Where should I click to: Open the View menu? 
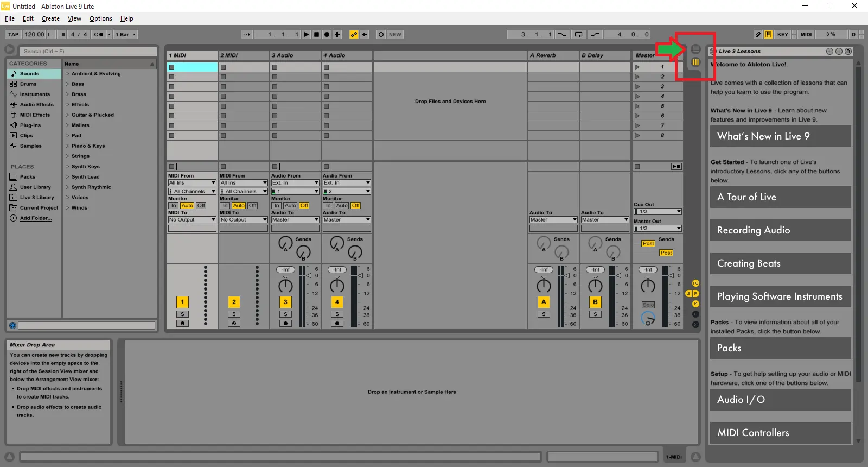(74, 18)
